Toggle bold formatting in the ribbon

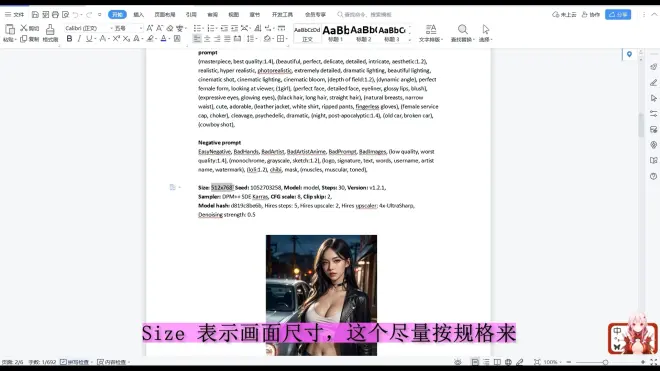point(69,39)
